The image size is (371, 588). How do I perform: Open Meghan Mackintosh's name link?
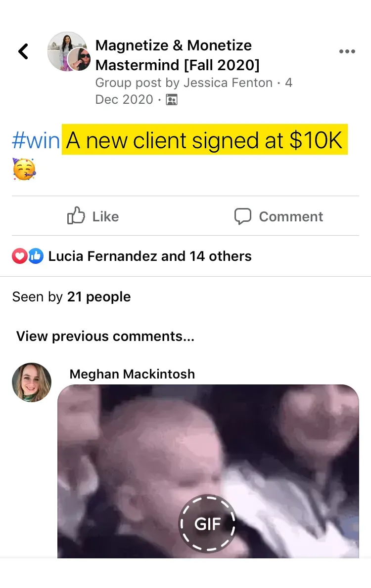[132, 374]
